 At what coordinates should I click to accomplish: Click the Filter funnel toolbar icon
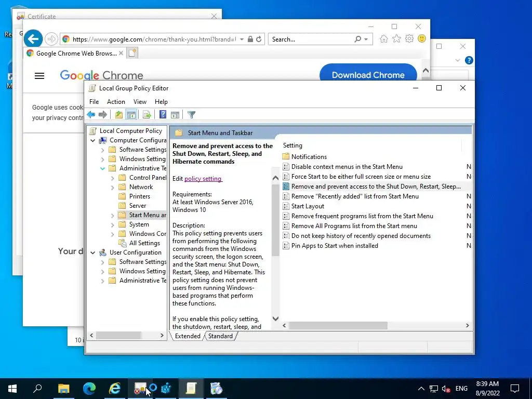pyautogui.click(x=191, y=115)
